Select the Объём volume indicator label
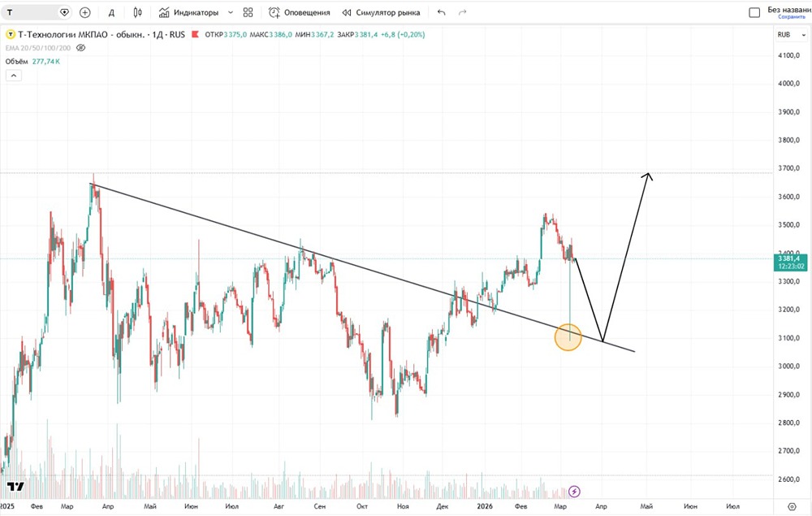The image size is (812, 516). [x=16, y=61]
